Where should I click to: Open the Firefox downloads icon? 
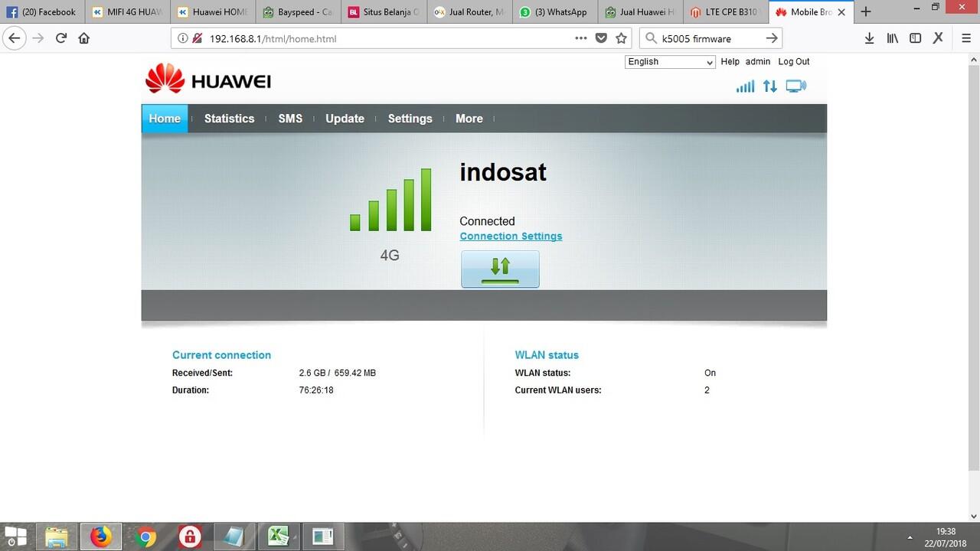[x=869, y=38]
